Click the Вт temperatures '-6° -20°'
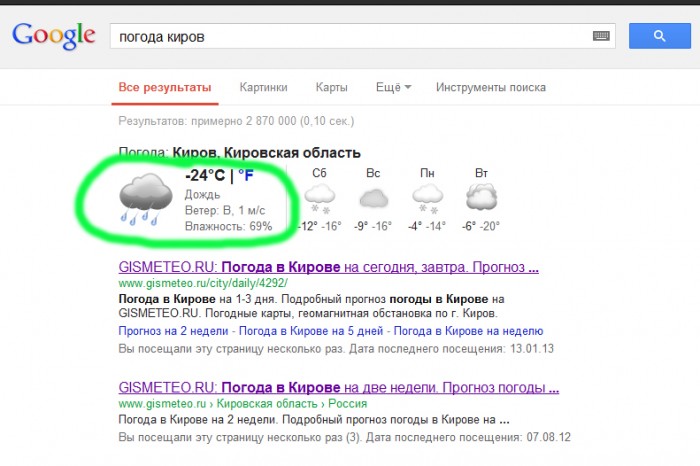 481,226
